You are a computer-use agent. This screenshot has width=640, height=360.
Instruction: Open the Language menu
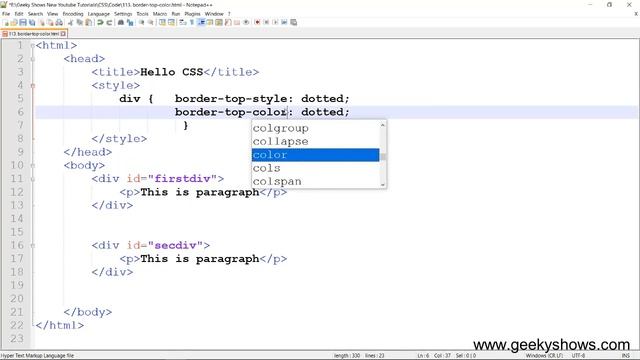(x=99, y=14)
